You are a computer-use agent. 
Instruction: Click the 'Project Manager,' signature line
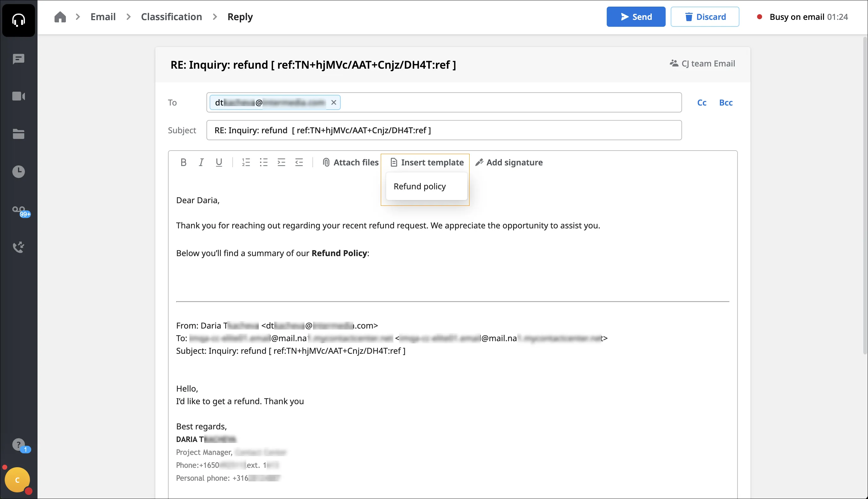click(x=204, y=452)
